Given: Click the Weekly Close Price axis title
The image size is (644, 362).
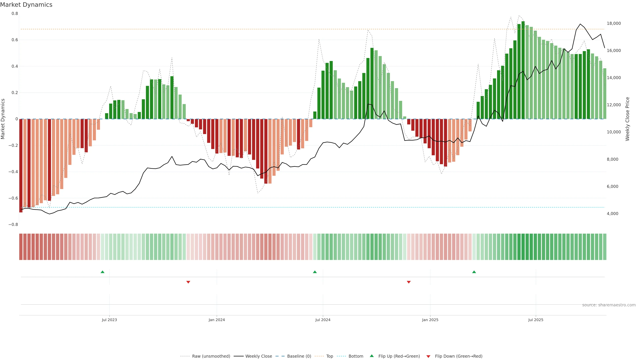Looking at the screenshot, I should tap(628, 119).
